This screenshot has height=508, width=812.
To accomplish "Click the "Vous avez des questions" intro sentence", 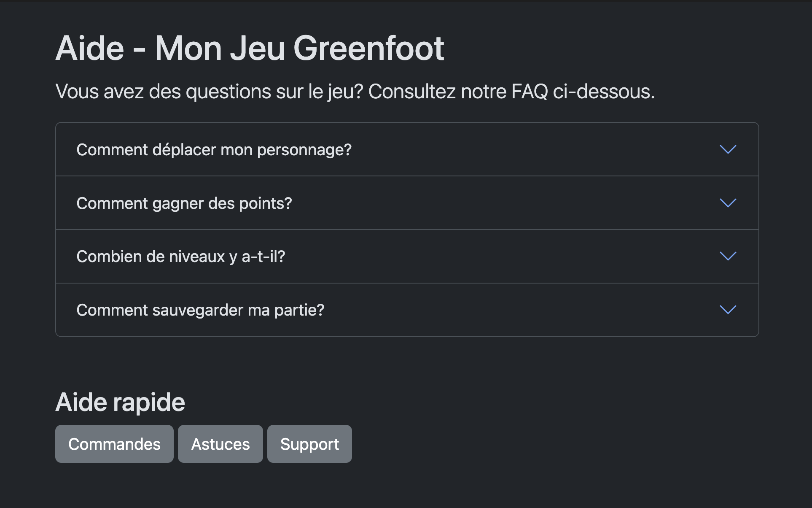I will tap(355, 92).
